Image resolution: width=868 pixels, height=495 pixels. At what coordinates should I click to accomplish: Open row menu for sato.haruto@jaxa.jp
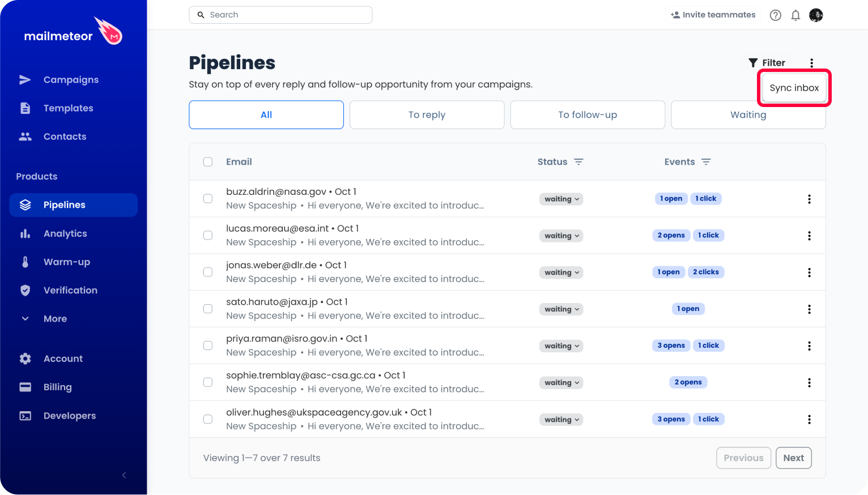[809, 309]
